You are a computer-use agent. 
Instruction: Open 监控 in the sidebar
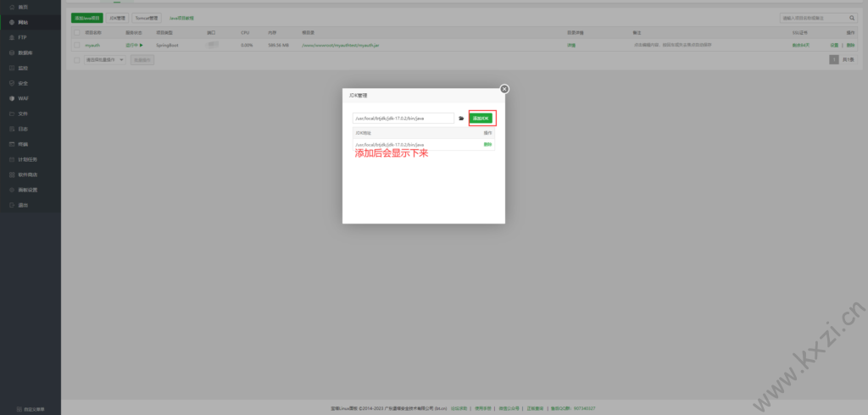tap(23, 68)
